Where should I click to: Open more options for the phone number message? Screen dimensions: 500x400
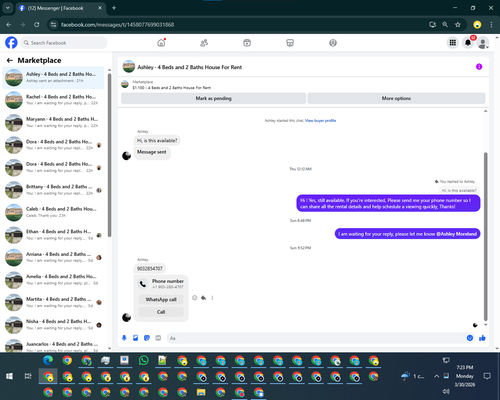point(212,298)
